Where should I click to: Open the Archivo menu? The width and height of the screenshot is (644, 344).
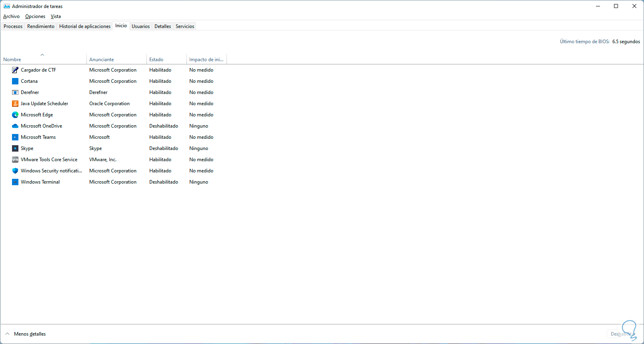11,16
